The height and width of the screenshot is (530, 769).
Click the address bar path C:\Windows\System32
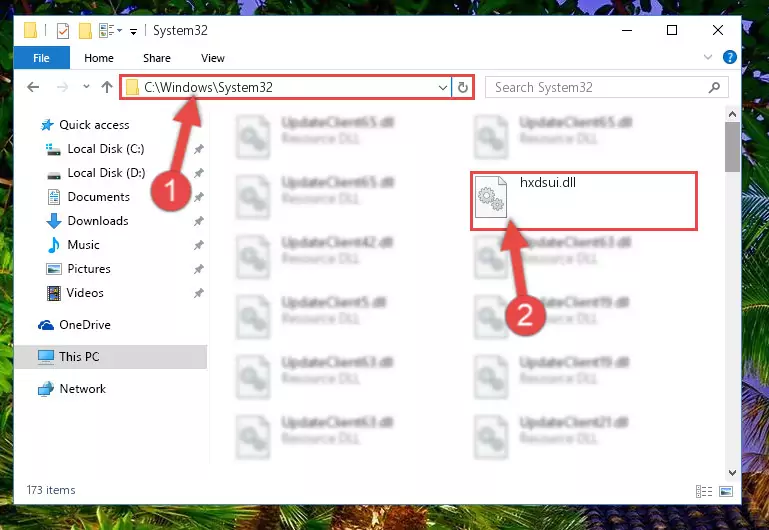208,87
